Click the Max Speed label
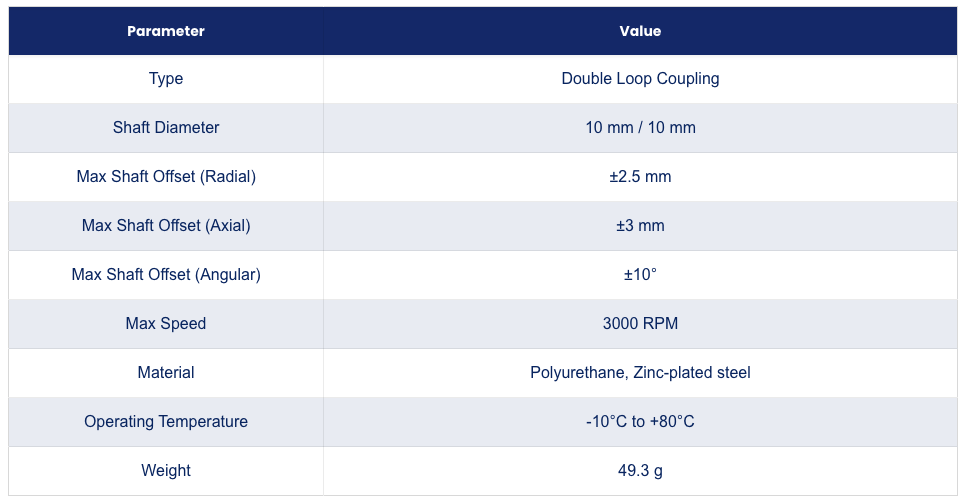963x501 pixels. (166, 324)
